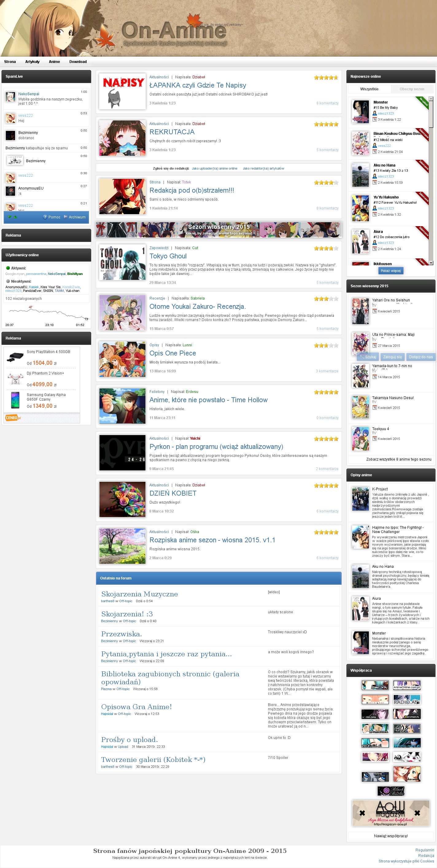437x868 pixels.
Task: Open the Radio Aoi partner banner
Action: click(x=407, y=700)
